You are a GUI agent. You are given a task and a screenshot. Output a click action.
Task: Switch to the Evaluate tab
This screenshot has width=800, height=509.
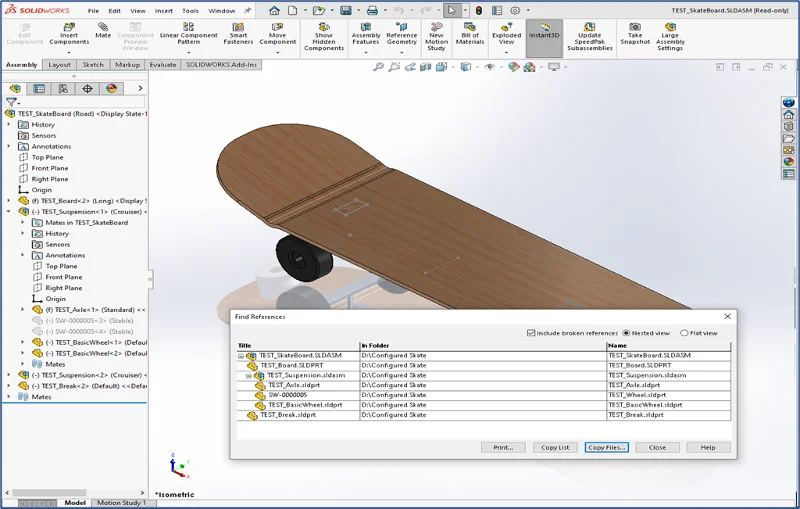coord(163,64)
